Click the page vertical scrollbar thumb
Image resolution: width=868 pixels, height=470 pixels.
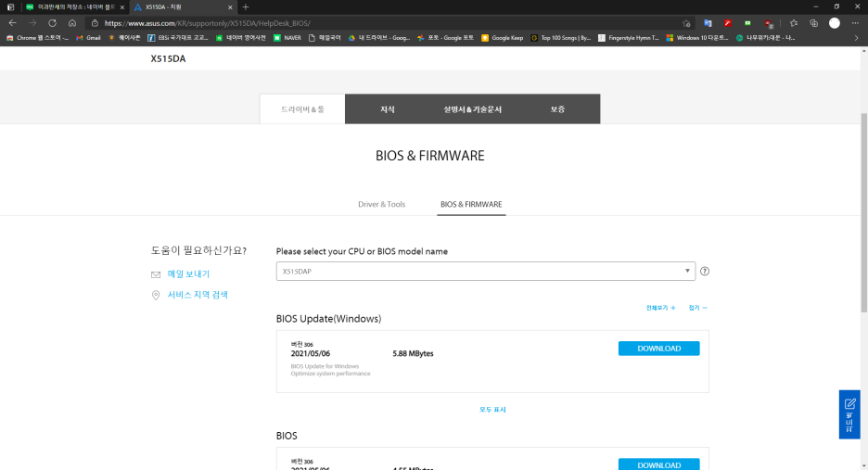coord(864,212)
